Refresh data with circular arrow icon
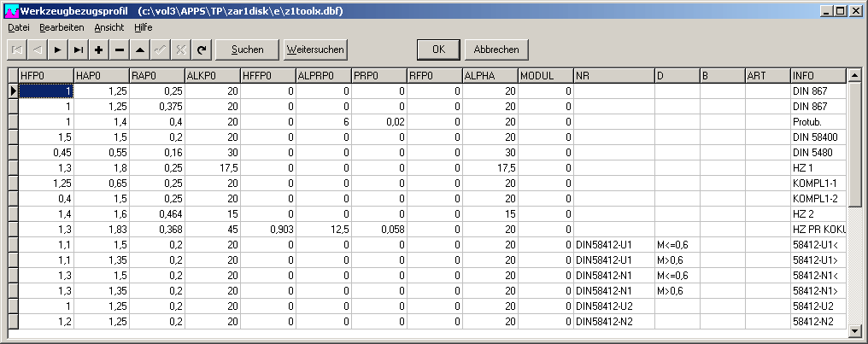The width and height of the screenshot is (868, 344). point(202,50)
